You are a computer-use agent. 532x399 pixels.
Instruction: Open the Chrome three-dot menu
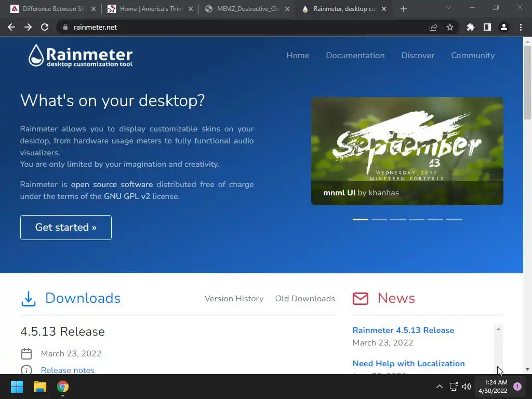pyautogui.click(x=521, y=27)
